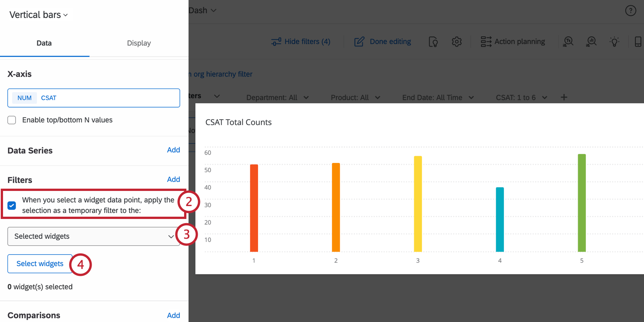Open the Vertical bars widget type dropdown
The height and width of the screenshot is (322, 644).
click(39, 15)
